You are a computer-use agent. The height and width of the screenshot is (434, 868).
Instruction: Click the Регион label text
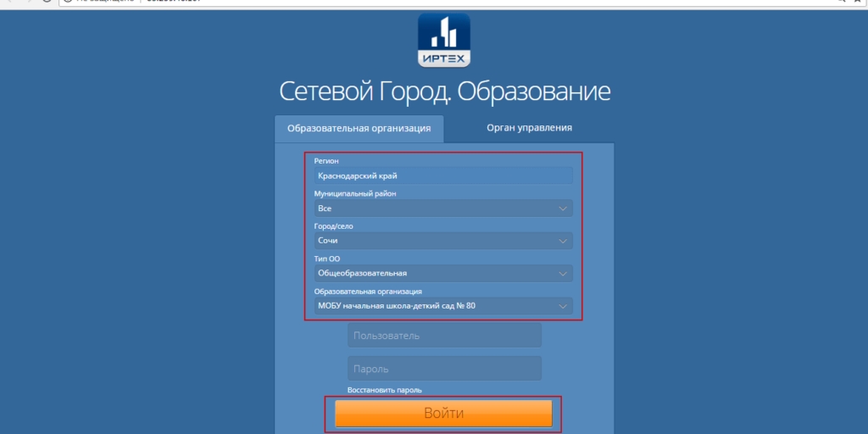click(x=326, y=161)
